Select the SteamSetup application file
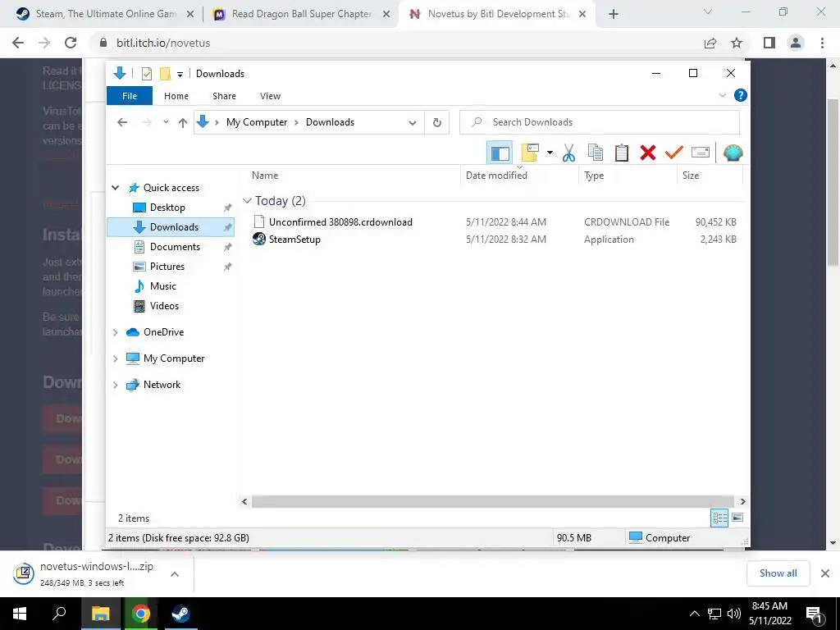The image size is (840, 630). 294,240
